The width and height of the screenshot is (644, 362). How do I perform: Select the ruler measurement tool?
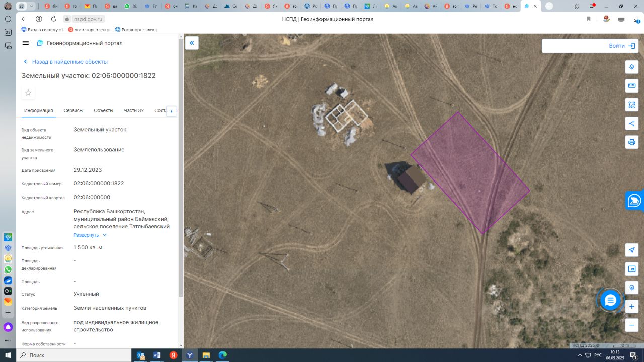(x=632, y=85)
